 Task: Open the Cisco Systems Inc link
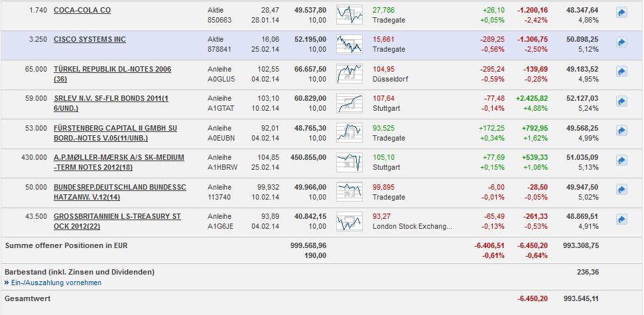[x=90, y=39]
